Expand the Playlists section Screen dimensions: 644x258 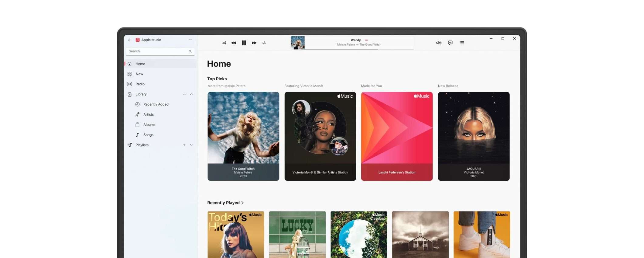191,145
